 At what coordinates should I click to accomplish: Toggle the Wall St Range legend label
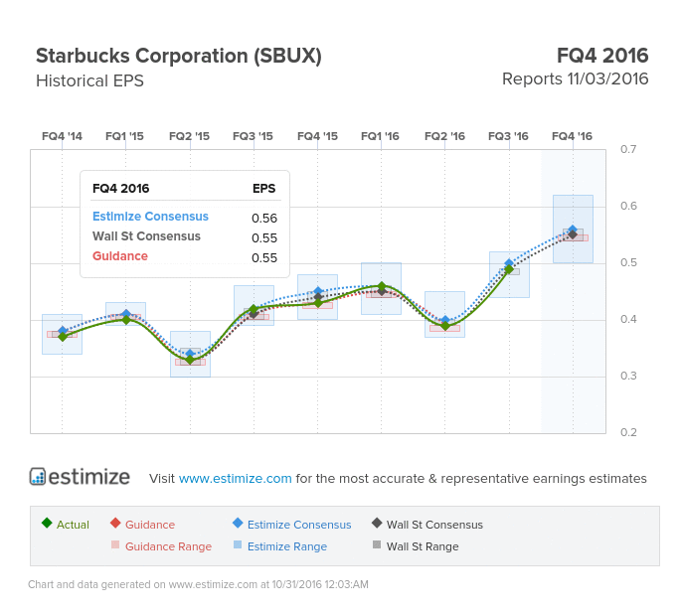point(423,546)
